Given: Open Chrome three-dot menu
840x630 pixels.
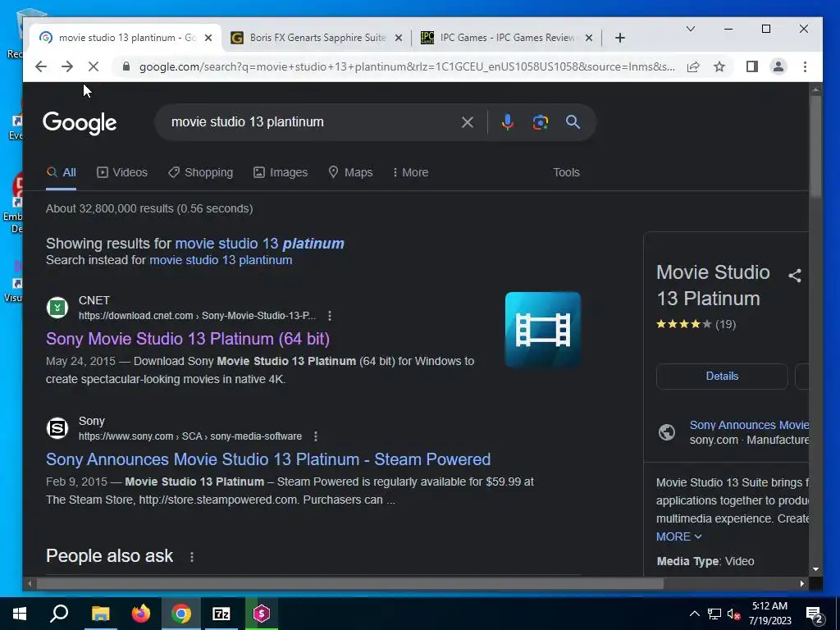Looking at the screenshot, I should click(805, 66).
